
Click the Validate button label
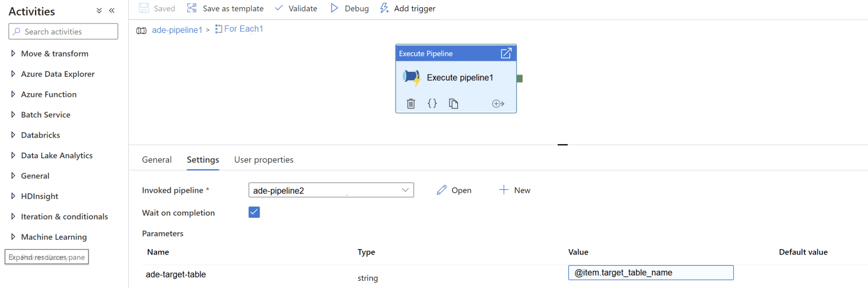point(303,8)
